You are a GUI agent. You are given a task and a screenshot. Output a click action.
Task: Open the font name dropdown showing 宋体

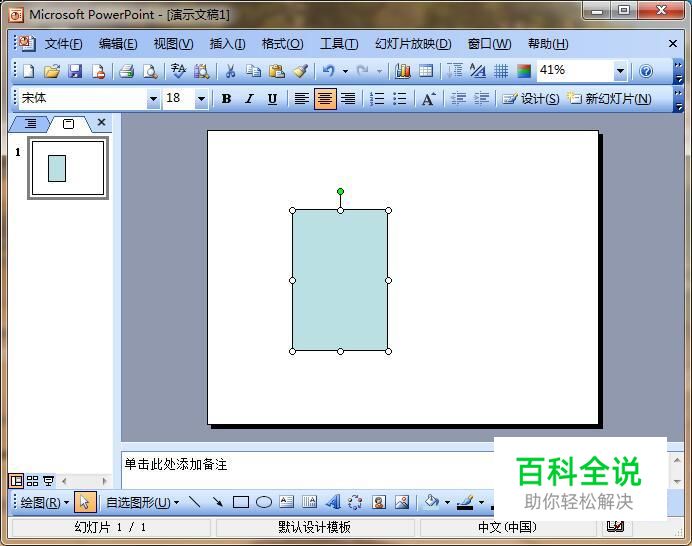point(153,99)
